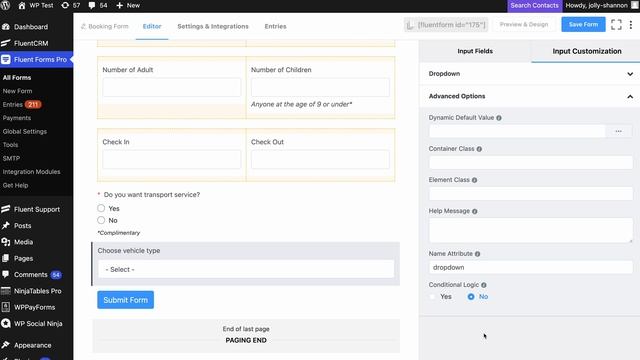Open the three-dot more options menu
Screen dimensions: 640x360
click(631, 24)
